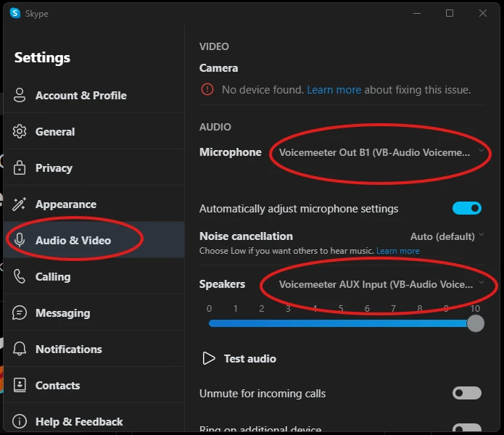Click the phone handset icon beside Calling

click(19, 277)
